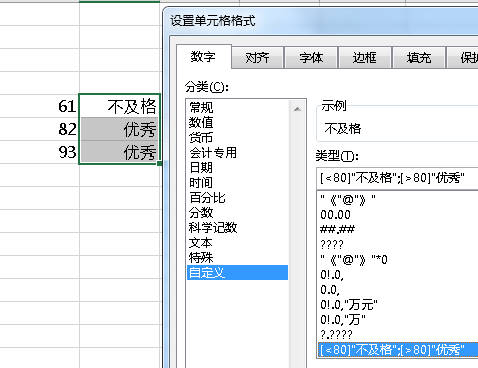Screen dimensions: 478x368
Task: Choose format ##.## from type list
Action: pos(398,230)
